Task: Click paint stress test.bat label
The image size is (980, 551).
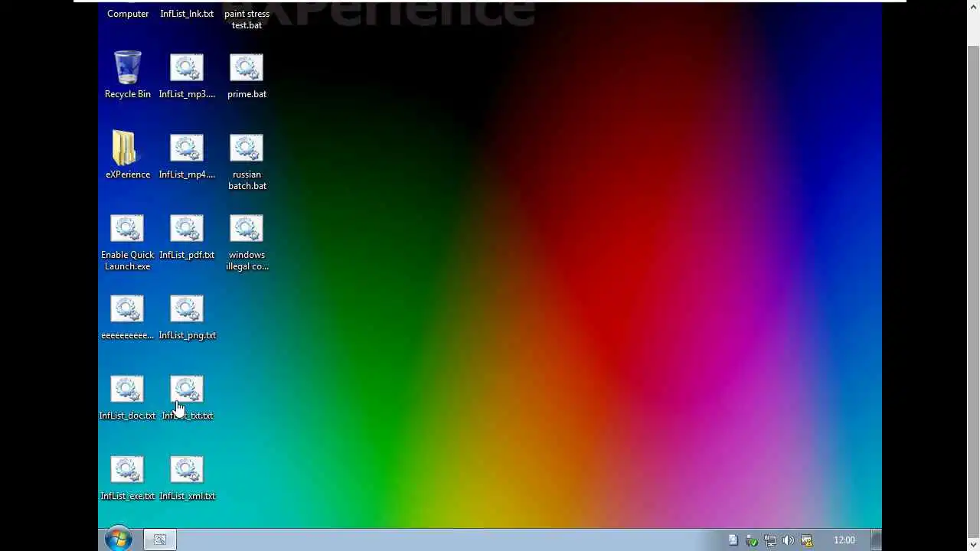Action: [x=247, y=19]
